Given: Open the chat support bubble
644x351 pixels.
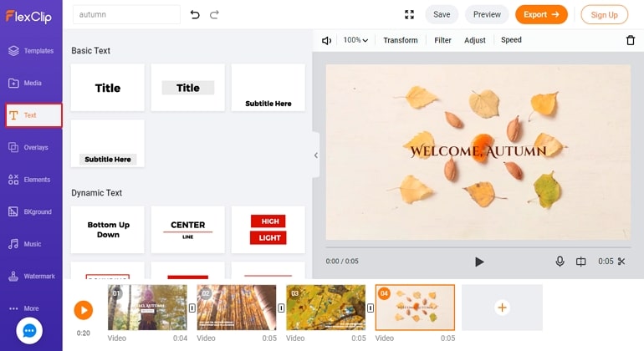Looking at the screenshot, I should 29,330.
